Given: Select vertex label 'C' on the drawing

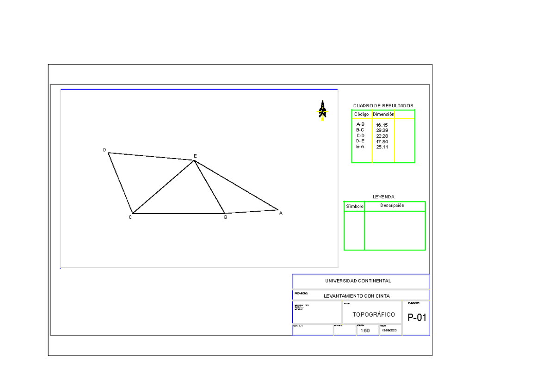Looking at the screenshot, I should pyautogui.click(x=130, y=217).
